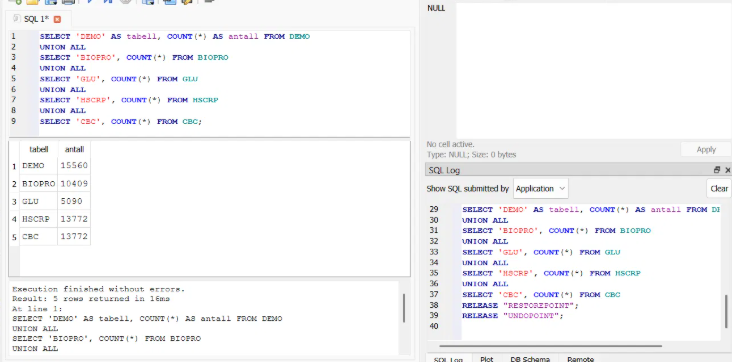Select the CBC result cell
Image resolution: width=732 pixels, height=362 pixels.
(39, 236)
